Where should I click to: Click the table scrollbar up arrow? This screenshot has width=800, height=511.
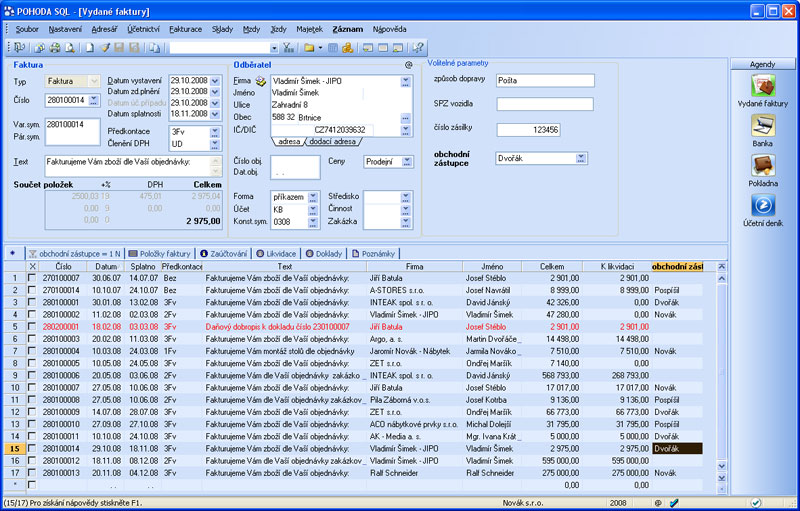[x=721, y=278]
